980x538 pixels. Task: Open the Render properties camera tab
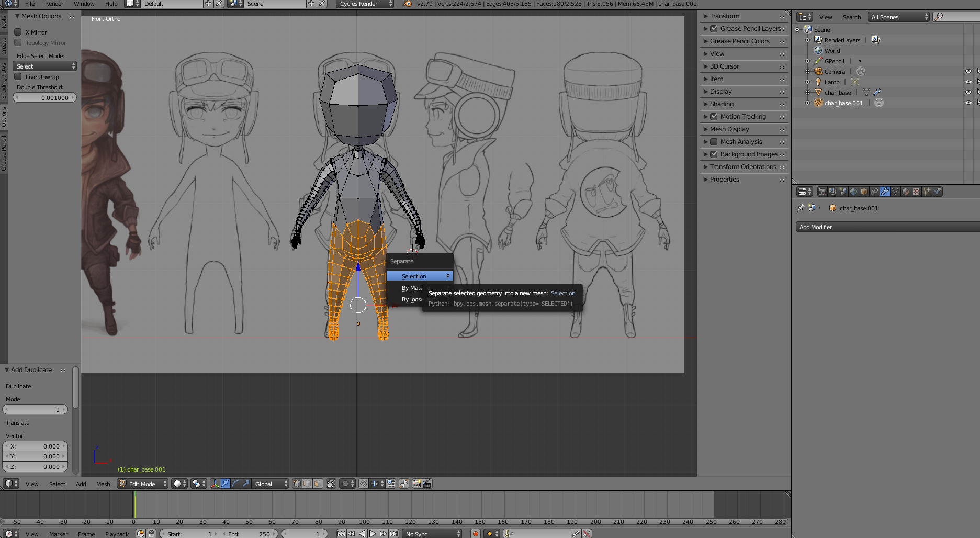(822, 192)
